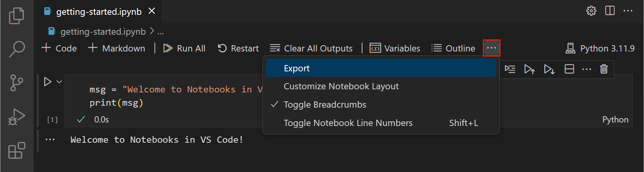Click the split editor layout icon

(610, 11)
